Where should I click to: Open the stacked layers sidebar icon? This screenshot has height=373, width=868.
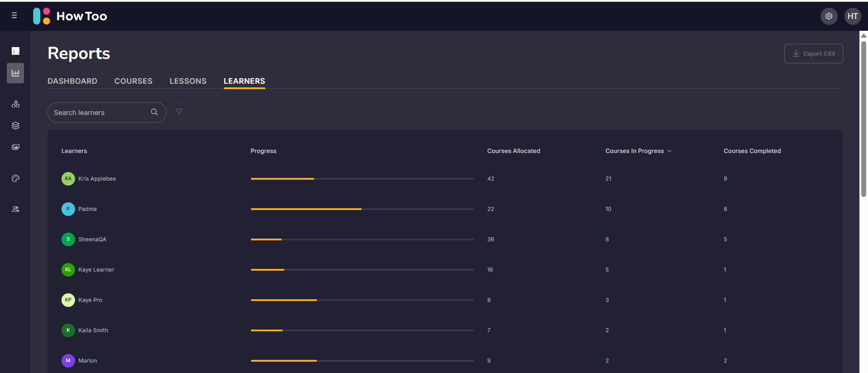(x=15, y=126)
